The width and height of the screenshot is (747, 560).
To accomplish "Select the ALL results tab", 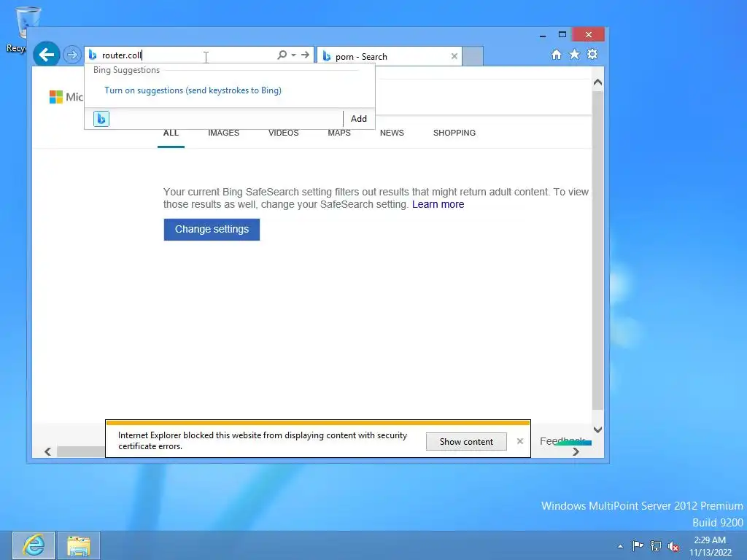I will [171, 133].
